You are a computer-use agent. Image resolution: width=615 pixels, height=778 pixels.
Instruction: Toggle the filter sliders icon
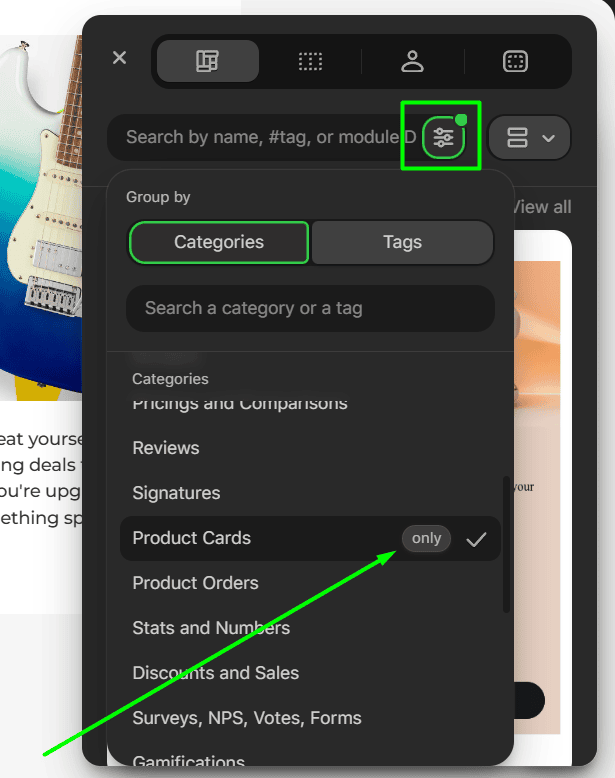[x=443, y=138]
